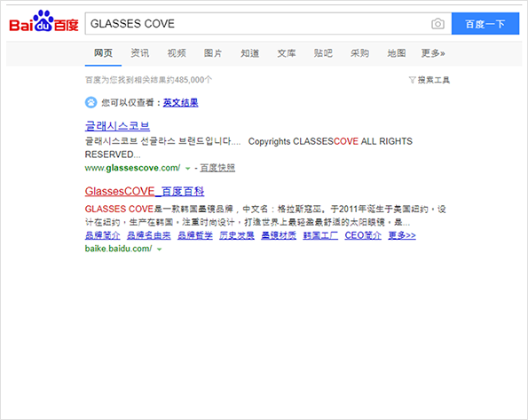The height and width of the screenshot is (420, 528).
Task: Click the 品牌简介 sublink
Action: tap(102, 235)
